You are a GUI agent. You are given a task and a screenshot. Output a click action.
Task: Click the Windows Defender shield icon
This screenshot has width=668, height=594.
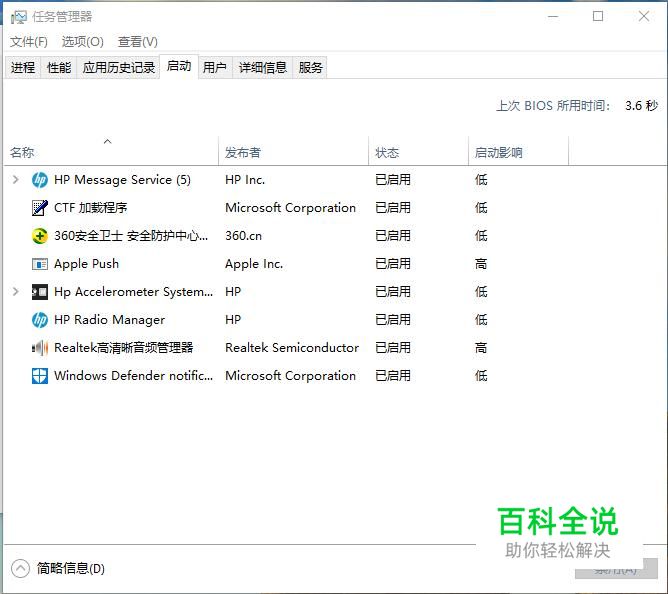coord(40,376)
